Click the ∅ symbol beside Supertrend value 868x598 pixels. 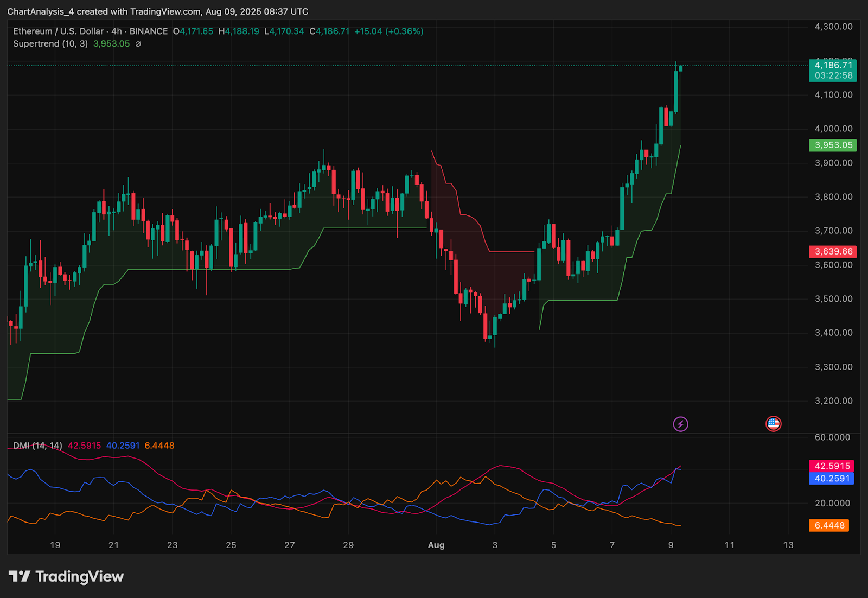click(138, 44)
